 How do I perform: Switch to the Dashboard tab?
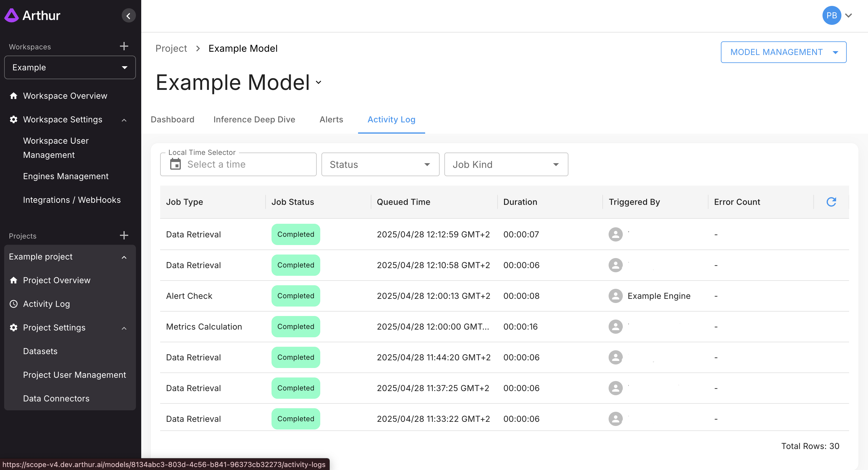click(172, 119)
